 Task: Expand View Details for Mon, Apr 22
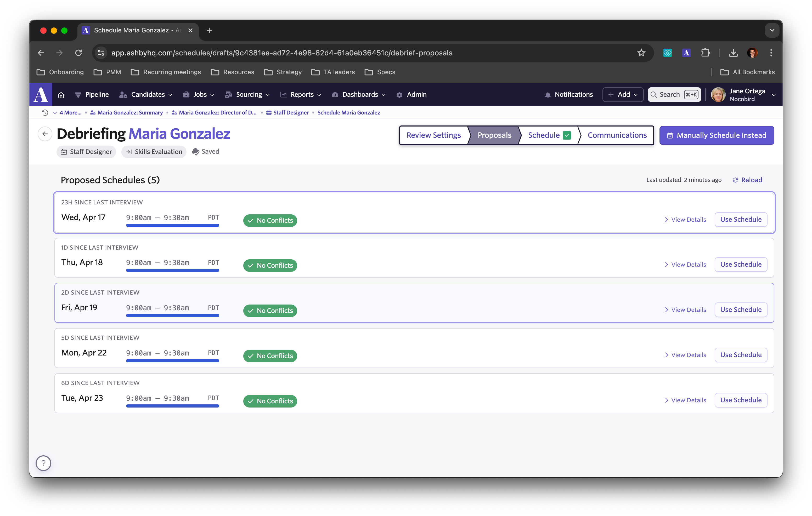685,355
